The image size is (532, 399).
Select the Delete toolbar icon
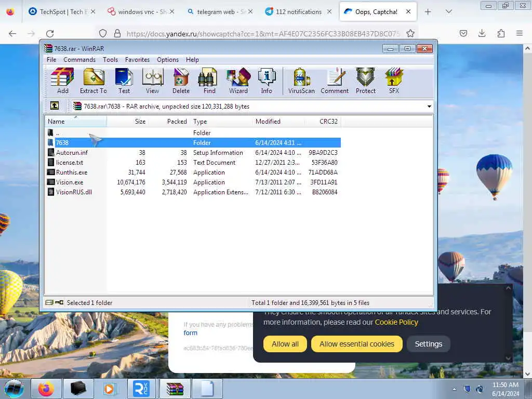click(x=181, y=81)
